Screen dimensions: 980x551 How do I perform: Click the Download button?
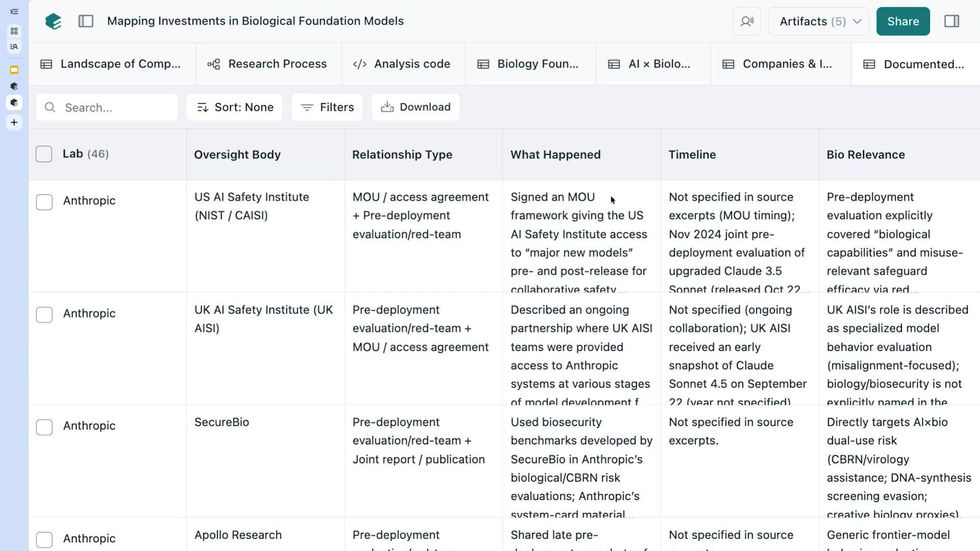(x=415, y=107)
